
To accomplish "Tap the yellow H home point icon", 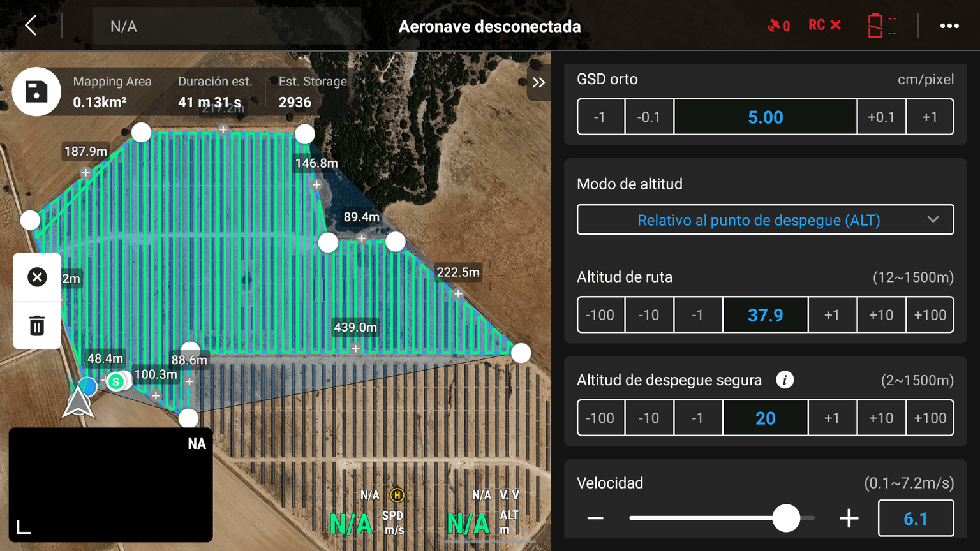I will [397, 495].
